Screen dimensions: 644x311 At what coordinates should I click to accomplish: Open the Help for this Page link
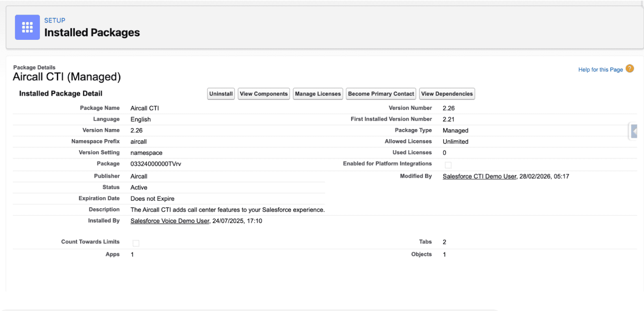tap(600, 70)
